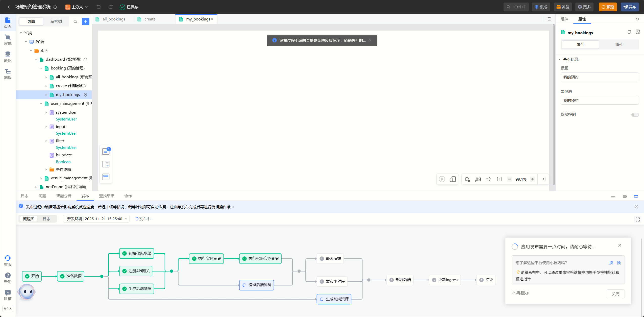Image resolution: width=644 pixels, height=317 pixels.
Task: Click the page tree search icon
Action: (75, 21)
